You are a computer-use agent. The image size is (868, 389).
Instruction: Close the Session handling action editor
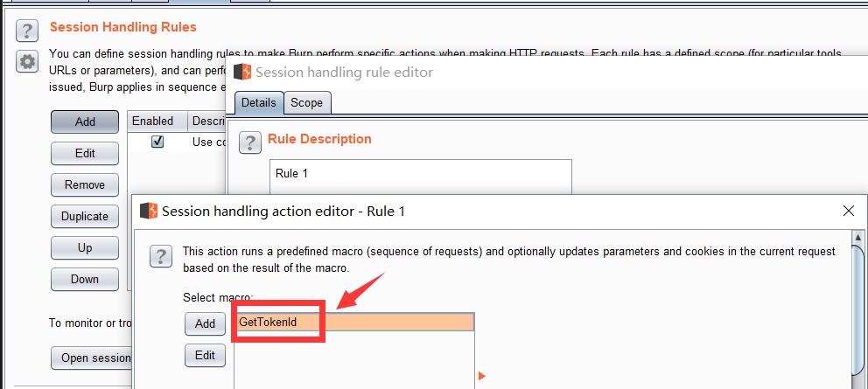847,211
